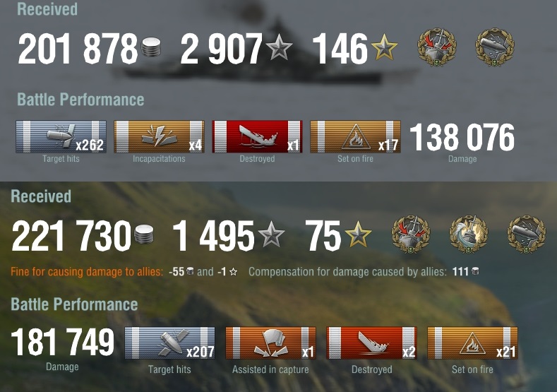Click last achievement medal in top row
This screenshot has height=392, width=557.
coord(494,47)
